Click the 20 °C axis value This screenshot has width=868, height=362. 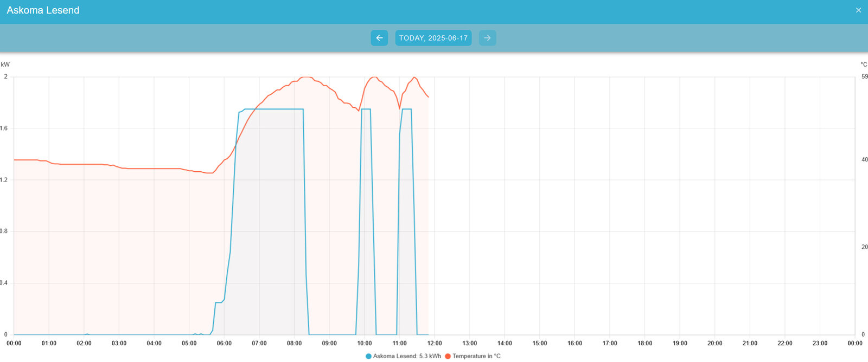865,247
